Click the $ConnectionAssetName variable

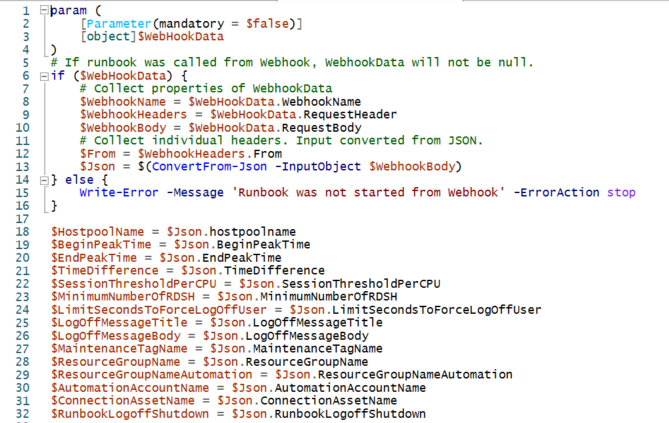pyautogui.click(x=123, y=401)
